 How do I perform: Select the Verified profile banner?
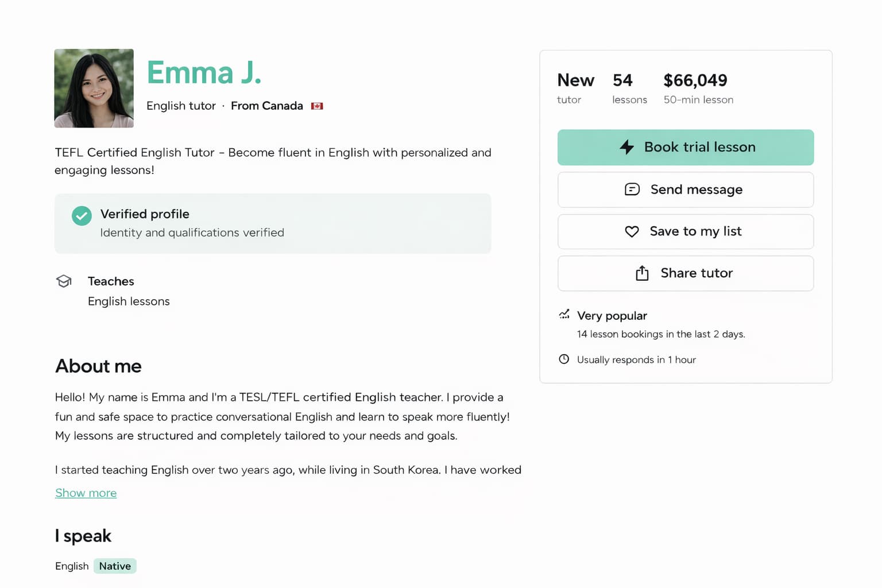coord(273,223)
